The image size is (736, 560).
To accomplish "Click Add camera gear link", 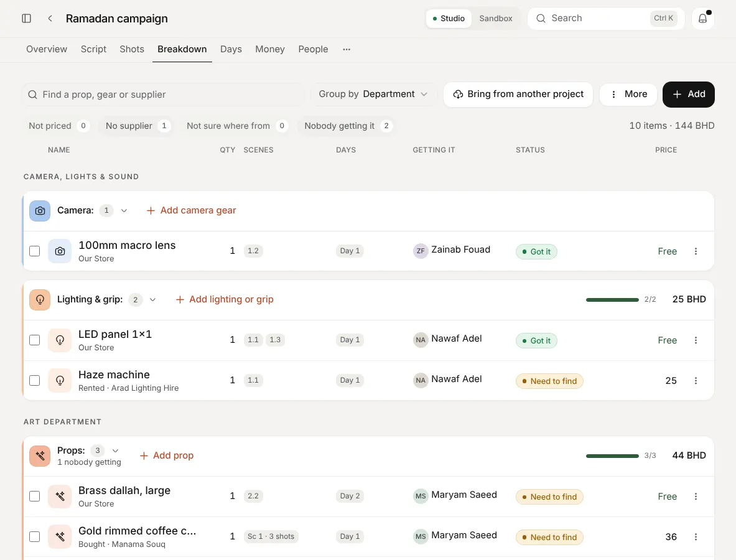I will tap(191, 211).
